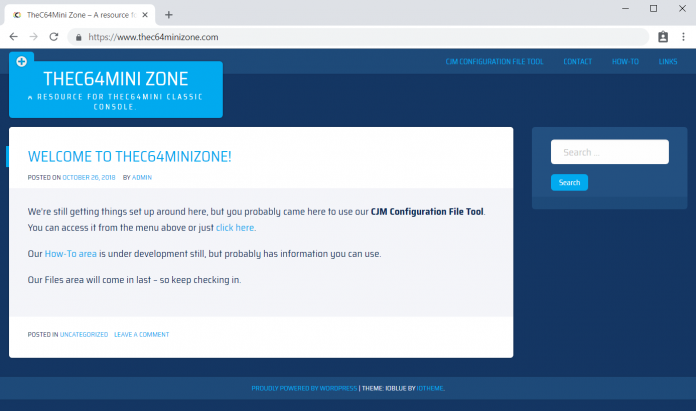Click Leave a Comment link
The image size is (696, 411).
click(x=142, y=335)
